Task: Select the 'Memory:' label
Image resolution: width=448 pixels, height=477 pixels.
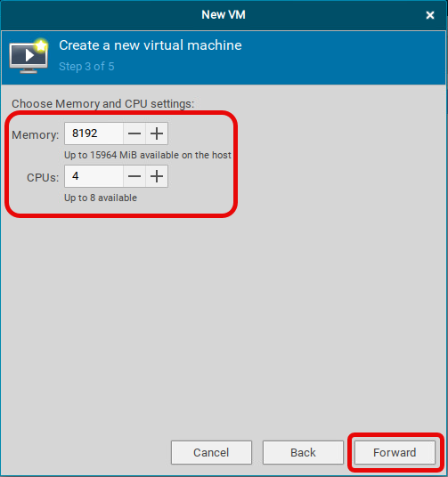Action: pos(36,134)
